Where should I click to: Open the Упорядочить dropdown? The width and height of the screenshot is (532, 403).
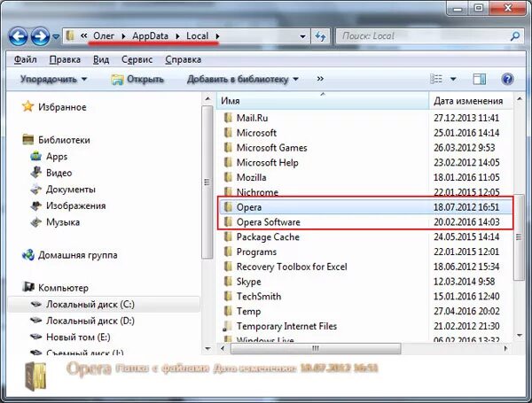53,80
